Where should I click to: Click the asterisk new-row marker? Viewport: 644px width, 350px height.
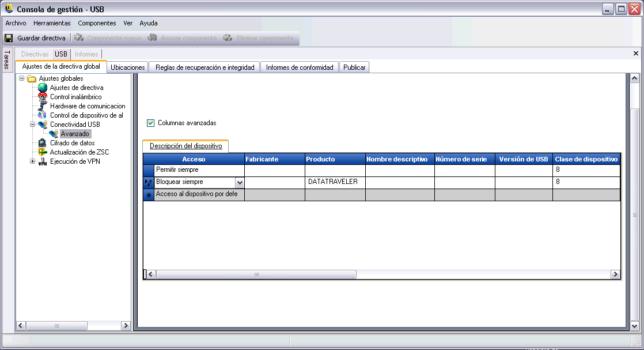(x=149, y=195)
